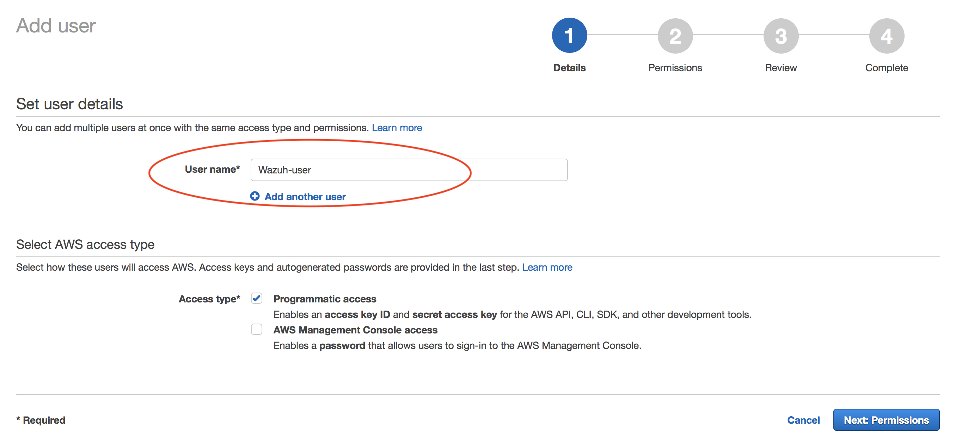Open Learn more under AWS access type
Image resolution: width=980 pixels, height=442 pixels.
point(547,267)
